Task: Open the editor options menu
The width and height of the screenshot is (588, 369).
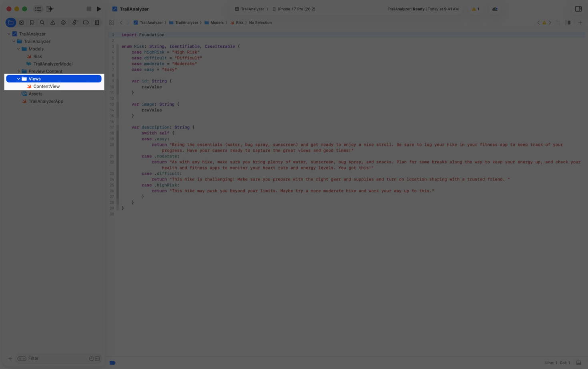Action: click(x=568, y=23)
